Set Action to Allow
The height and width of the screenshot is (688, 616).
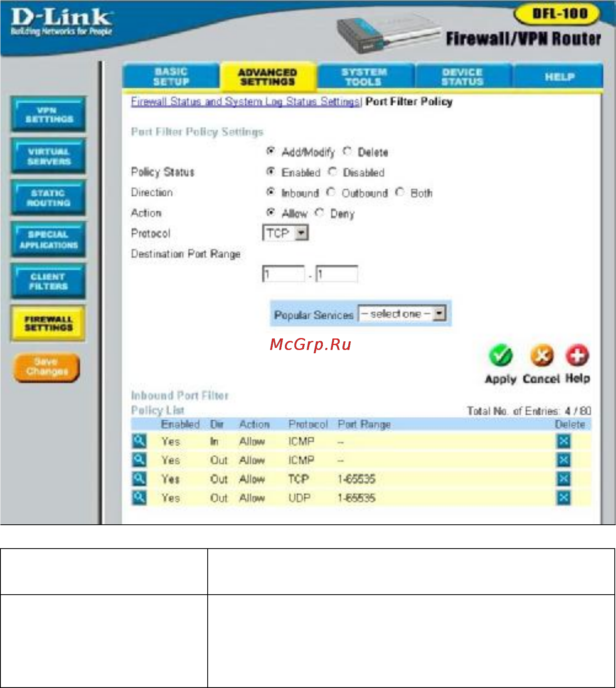pos(270,213)
